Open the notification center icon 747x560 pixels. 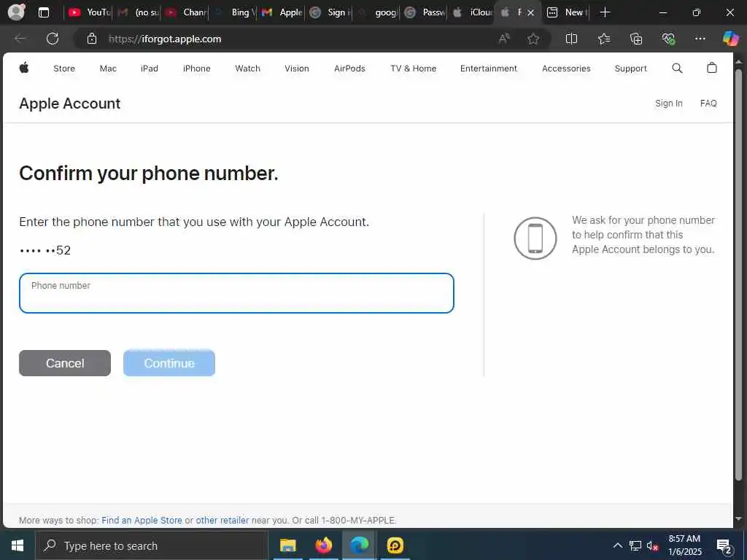(x=724, y=546)
